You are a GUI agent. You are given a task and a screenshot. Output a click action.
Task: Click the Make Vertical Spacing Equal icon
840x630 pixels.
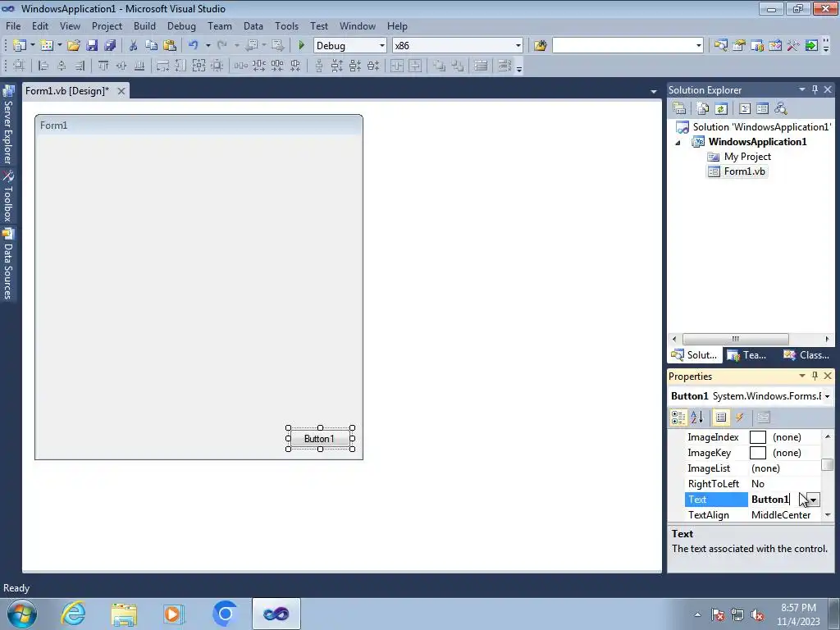[x=319, y=66]
